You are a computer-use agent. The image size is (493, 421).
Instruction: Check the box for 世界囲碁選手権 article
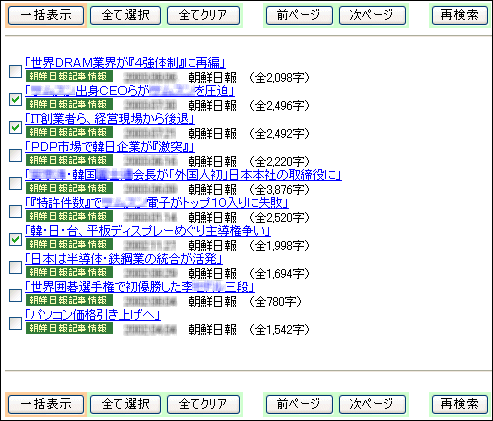[15, 295]
